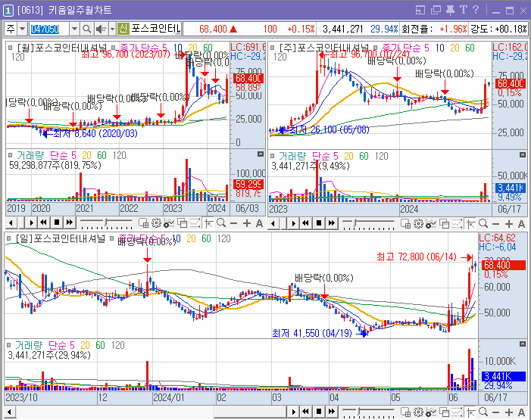Screen dimensions: 531x420
Task: Toggle crosshair cursor in monthly chart toolbar
Action: pyautogui.click(x=208, y=223)
